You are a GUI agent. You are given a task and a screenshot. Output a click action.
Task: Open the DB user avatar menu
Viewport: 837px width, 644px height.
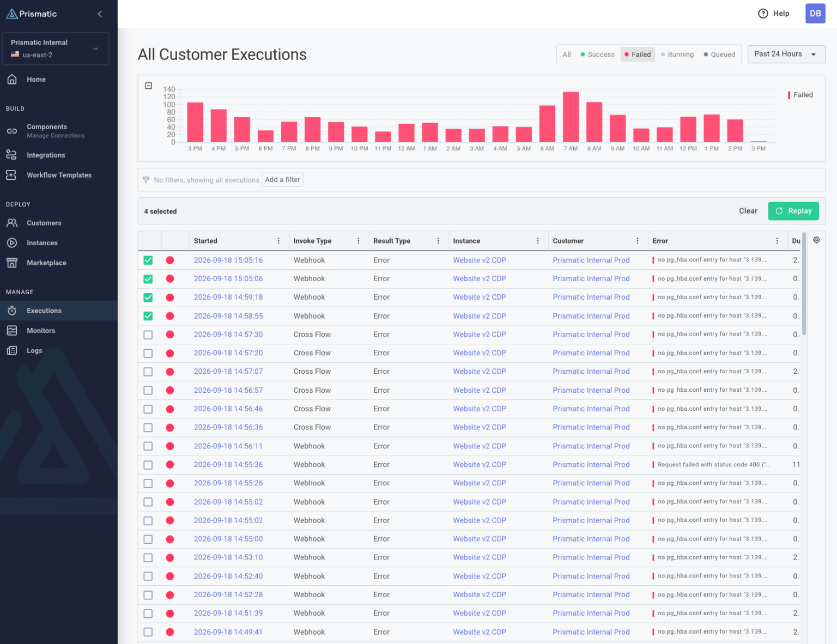815,14
